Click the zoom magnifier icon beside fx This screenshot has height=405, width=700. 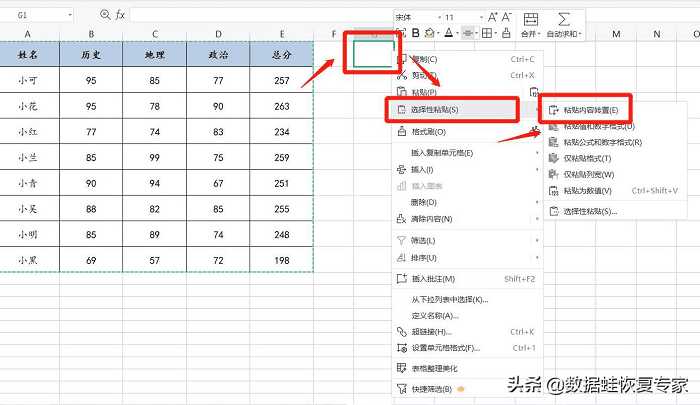[105, 15]
